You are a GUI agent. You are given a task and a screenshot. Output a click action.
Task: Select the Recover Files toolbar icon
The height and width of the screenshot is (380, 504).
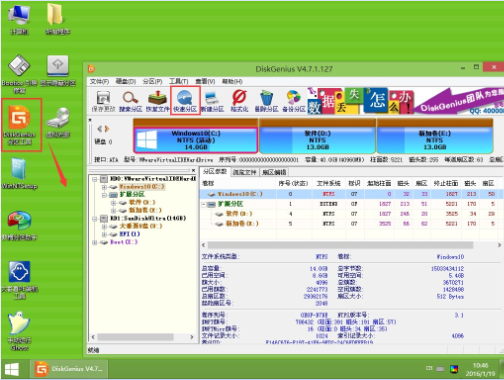point(157,101)
